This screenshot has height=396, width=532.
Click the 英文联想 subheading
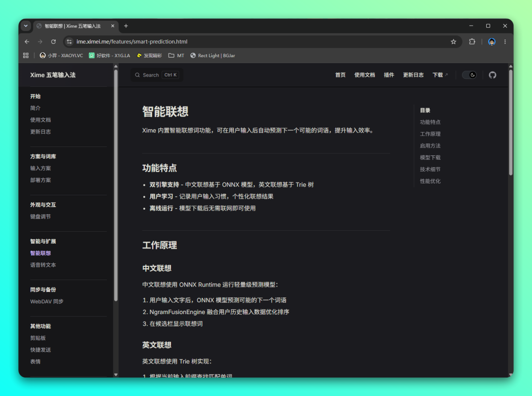(157, 345)
